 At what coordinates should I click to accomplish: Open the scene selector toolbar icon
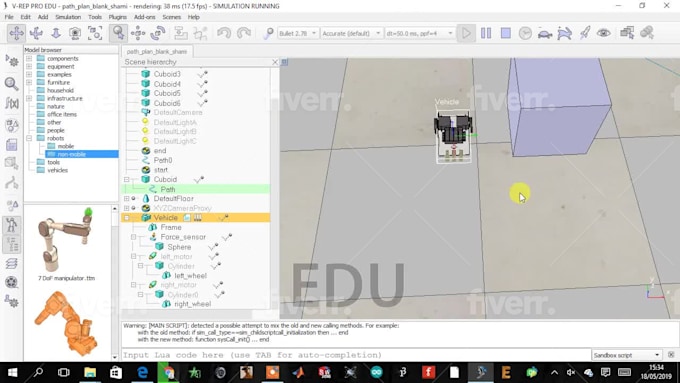click(627, 33)
